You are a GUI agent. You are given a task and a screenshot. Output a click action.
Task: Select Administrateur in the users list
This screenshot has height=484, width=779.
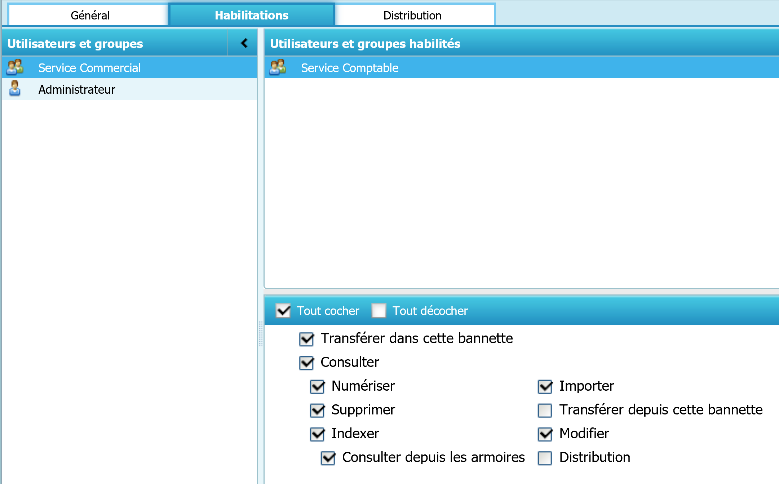coord(76,89)
